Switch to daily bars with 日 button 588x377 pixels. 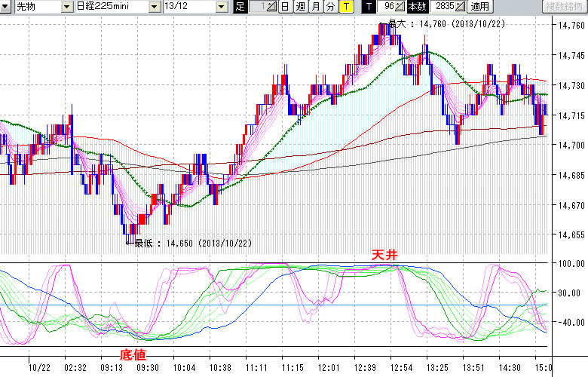point(284,7)
